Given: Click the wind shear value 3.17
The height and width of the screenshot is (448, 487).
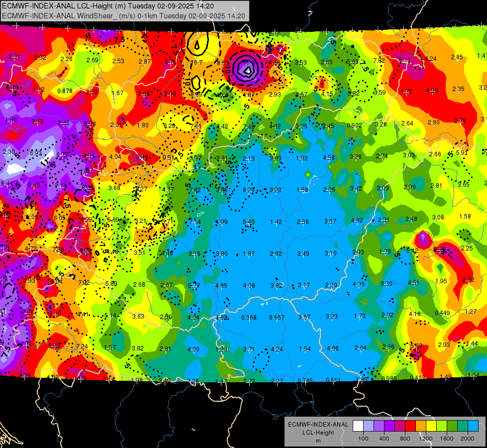Looking at the screenshot, I should (304, 285).
